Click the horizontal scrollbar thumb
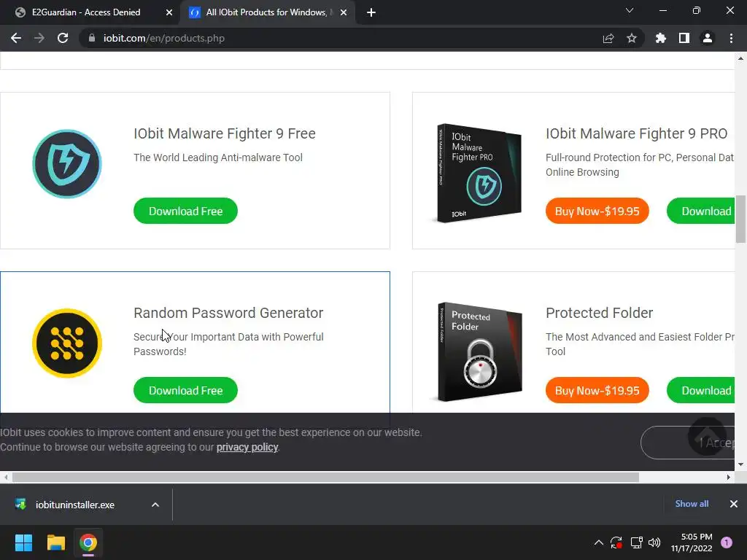The width and height of the screenshot is (747, 560). (325, 477)
